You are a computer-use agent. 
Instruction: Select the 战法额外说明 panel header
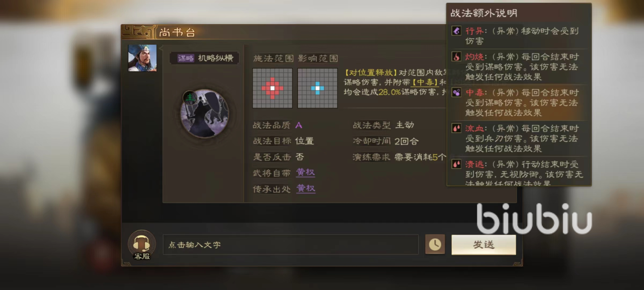tap(484, 13)
